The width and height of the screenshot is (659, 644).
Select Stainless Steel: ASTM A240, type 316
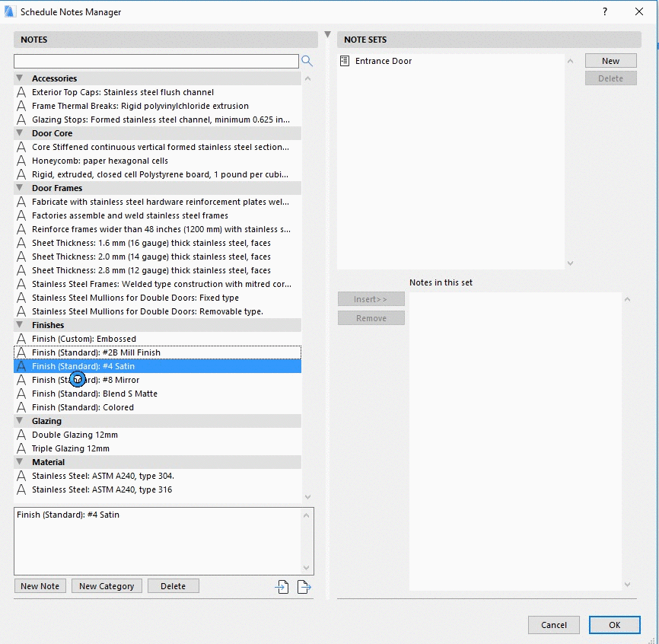[x=101, y=489]
